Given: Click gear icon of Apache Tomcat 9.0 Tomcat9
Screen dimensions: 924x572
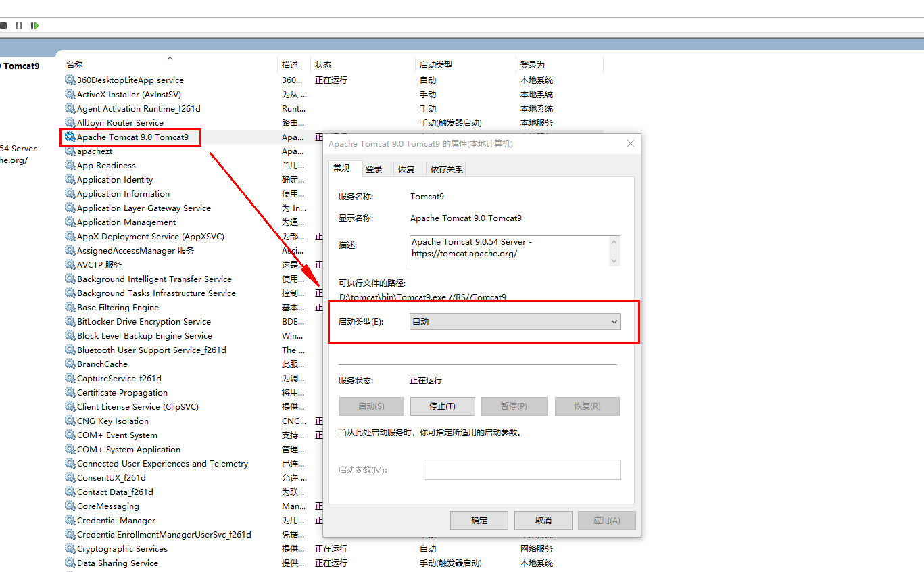Looking at the screenshot, I should point(70,137).
